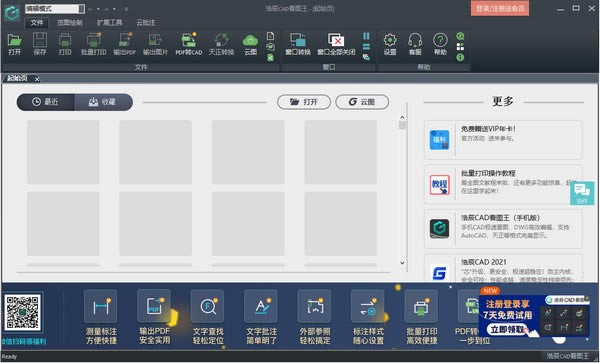Open the 扩展工具 ribbon tab
Screen dimensions: 600x363
pos(109,23)
